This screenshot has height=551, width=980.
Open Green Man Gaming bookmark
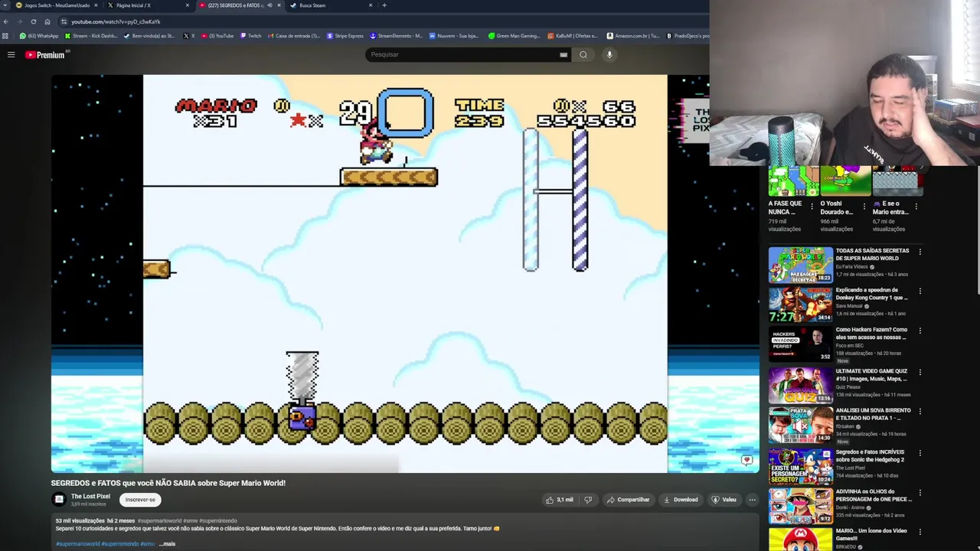pos(514,36)
